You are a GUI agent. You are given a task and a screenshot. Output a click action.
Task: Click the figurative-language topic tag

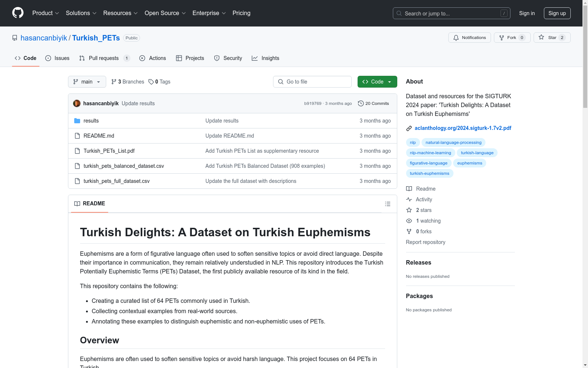click(429, 163)
